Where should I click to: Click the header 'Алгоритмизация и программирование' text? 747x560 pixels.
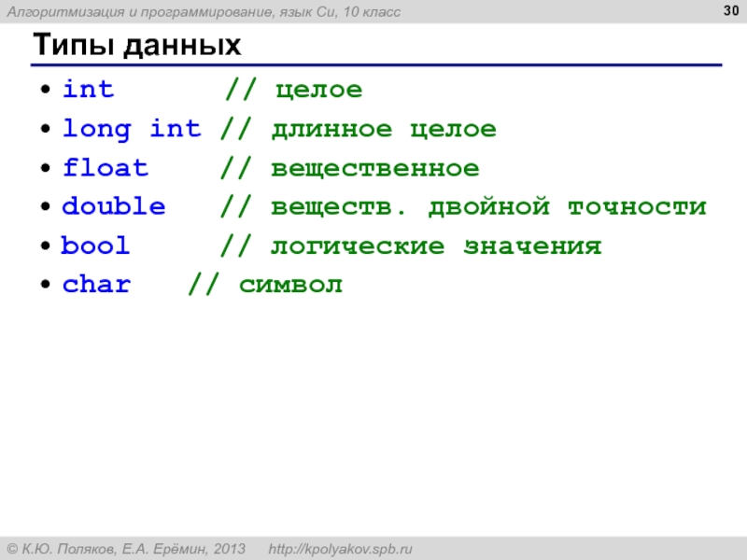pyautogui.click(x=141, y=12)
